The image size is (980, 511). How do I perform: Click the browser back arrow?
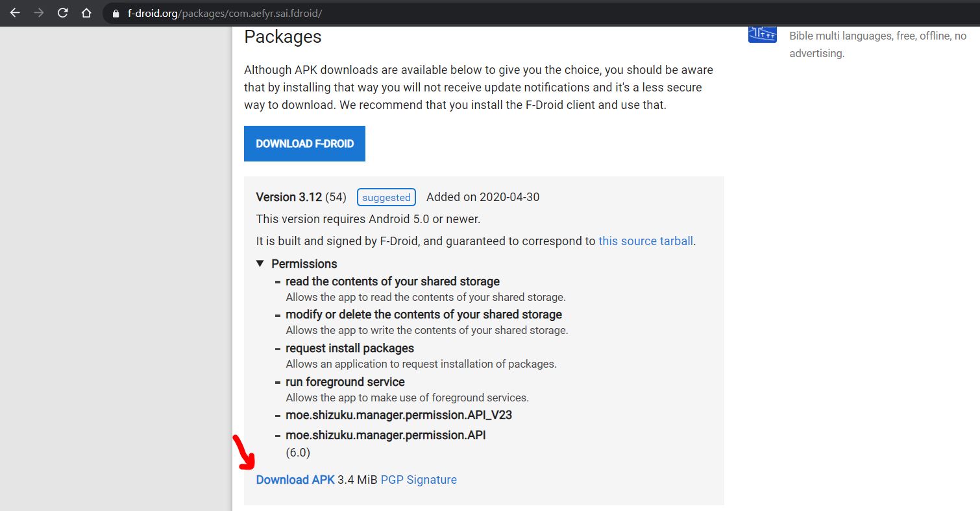(x=15, y=13)
